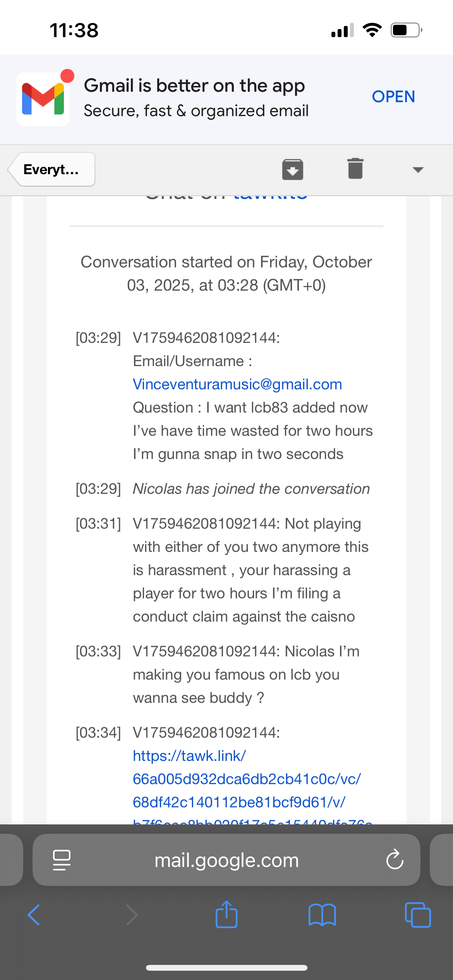Tap the mail.google.com address bar
Image resolution: width=453 pixels, height=980 pixels.
226,860
